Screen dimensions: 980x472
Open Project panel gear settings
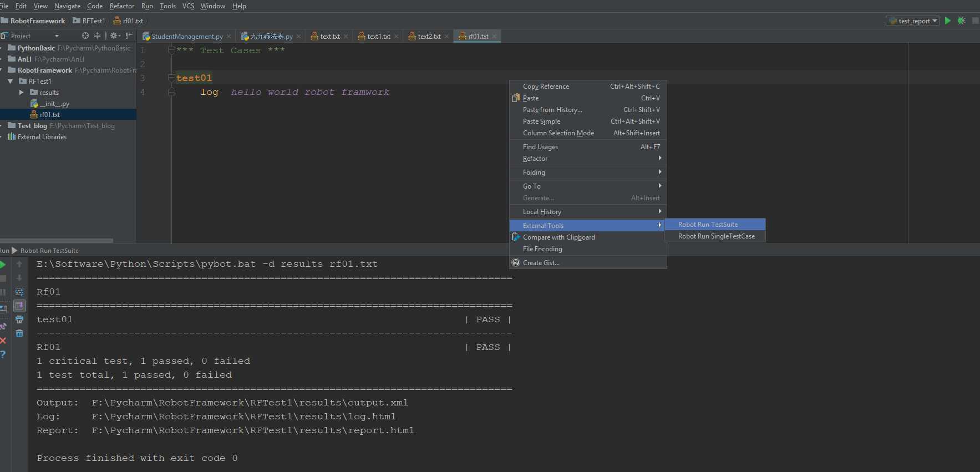click(x=114, y=35)
